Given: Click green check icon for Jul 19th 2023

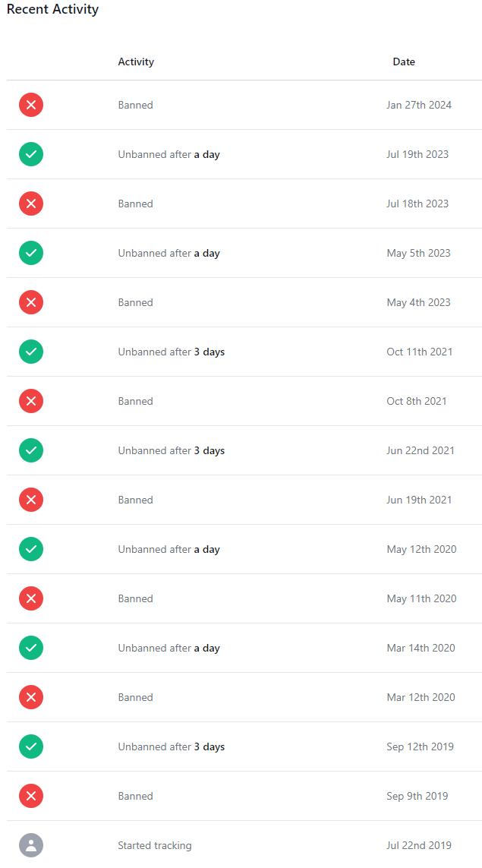Looking at the screenshot, I should 31,154.
